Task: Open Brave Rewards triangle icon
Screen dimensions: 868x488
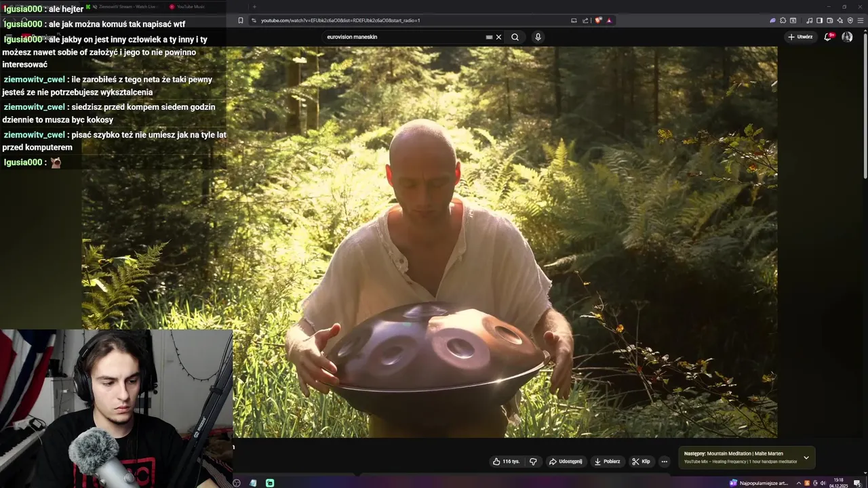Action: coord(609,20)
